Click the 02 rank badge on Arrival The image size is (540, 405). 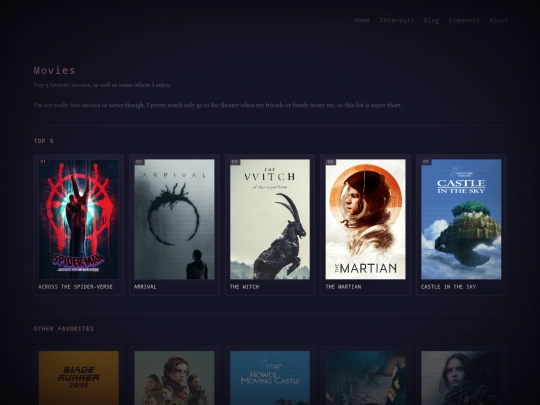(x=139, y=162)
